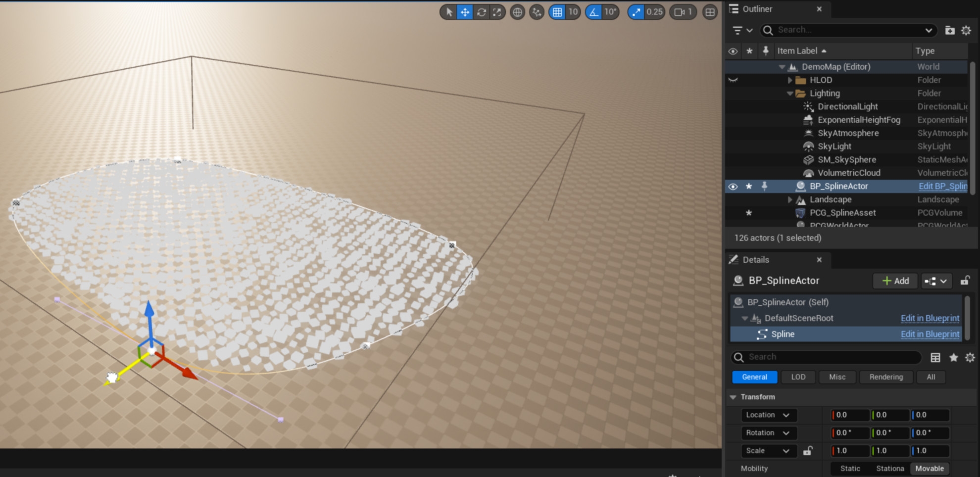Image resolution: width=980 pixels, height=477 pixels.
Task: Switch world/local coordinate space globe icon
Action: pyautogui.click(x=517, y=12)
